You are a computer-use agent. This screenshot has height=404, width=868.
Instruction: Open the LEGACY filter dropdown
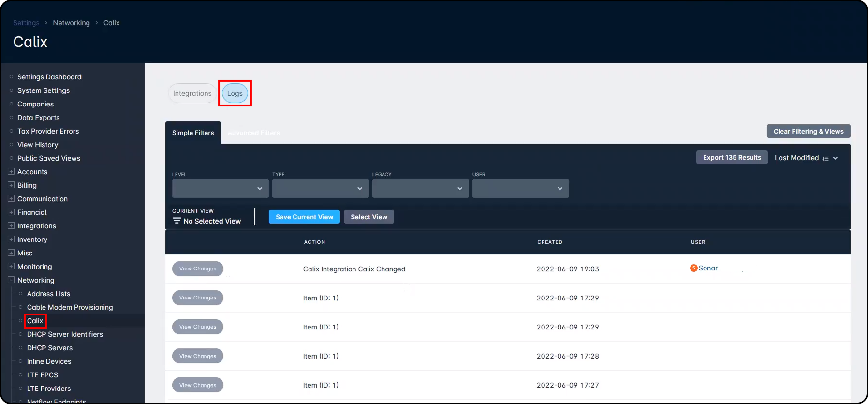(421, 188)
